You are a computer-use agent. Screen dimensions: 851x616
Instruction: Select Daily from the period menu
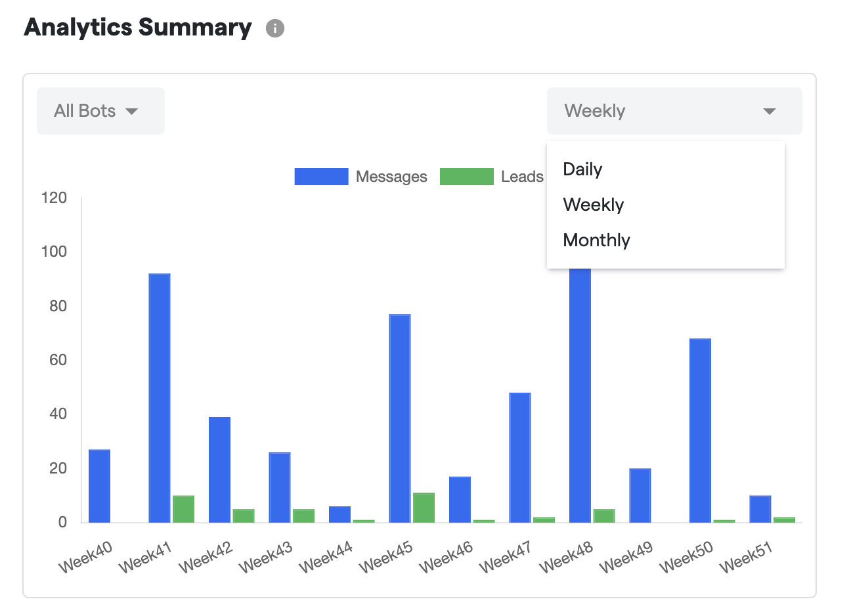tap(582, 169)
